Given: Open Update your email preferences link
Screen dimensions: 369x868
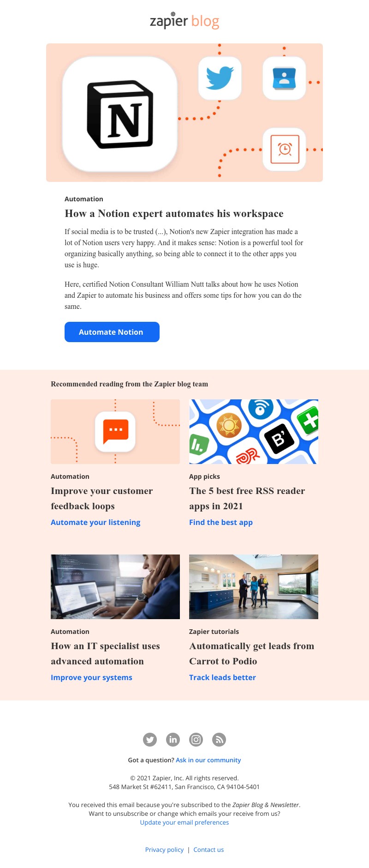Looking at the screenshot, I should point(184,822).
